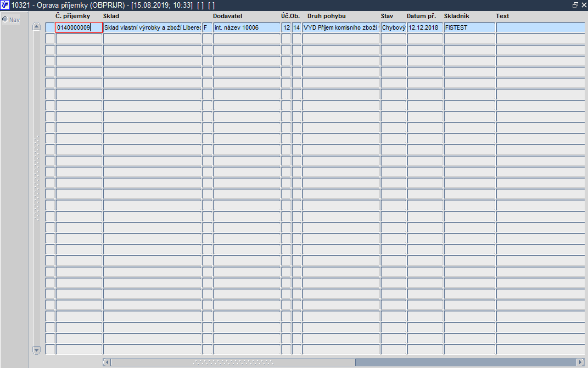Select the Sklad vlastní výrobky a zboží cell
The width and height of the screenshot is (588, 368).
tap(152, 27)
